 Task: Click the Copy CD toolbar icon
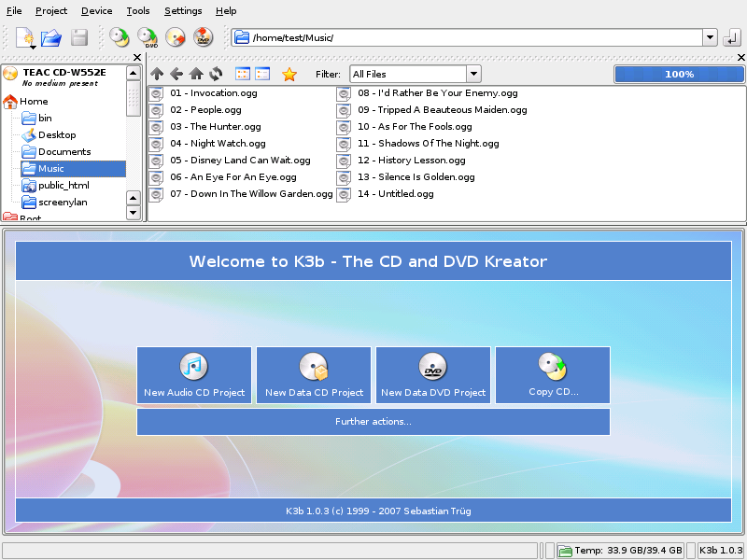click(120, 37)
